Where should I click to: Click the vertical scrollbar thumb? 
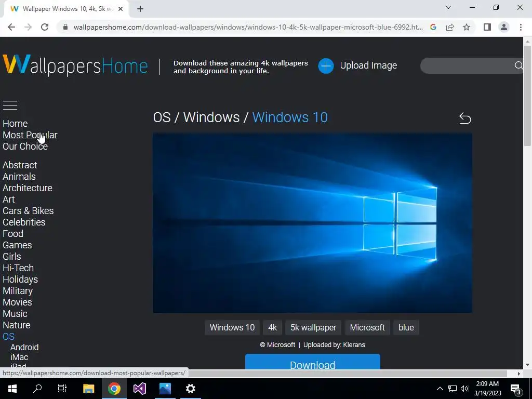pos(527,96)
